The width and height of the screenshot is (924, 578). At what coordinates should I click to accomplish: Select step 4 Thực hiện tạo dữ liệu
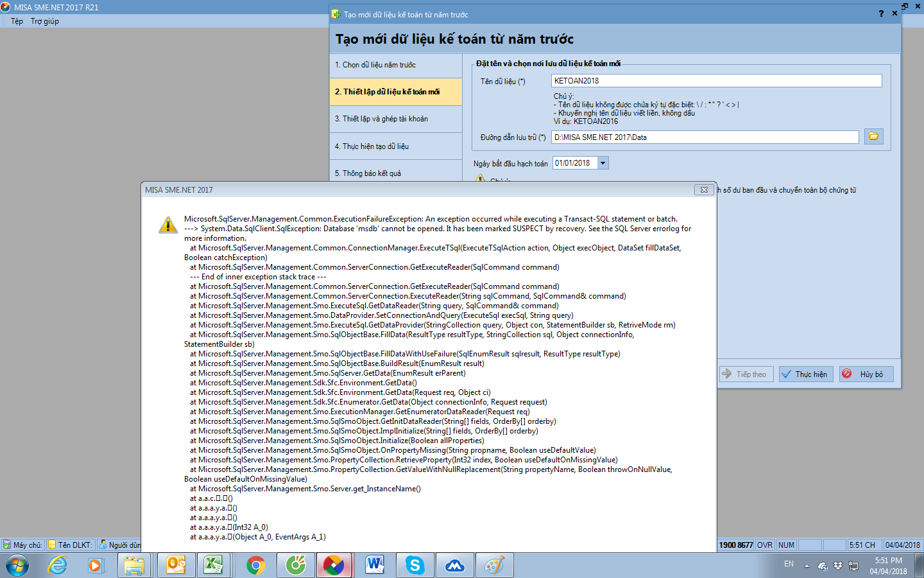click(396, 146)
